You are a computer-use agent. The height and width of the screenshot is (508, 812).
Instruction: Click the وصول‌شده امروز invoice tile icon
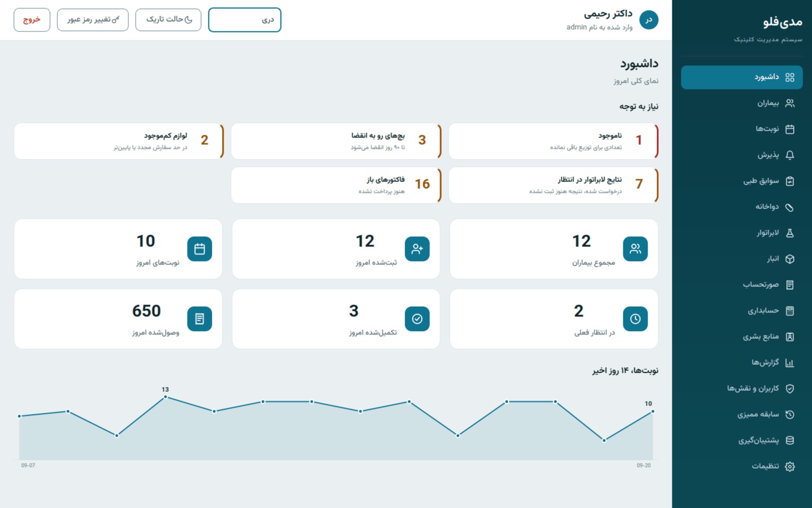pos(199,319)
